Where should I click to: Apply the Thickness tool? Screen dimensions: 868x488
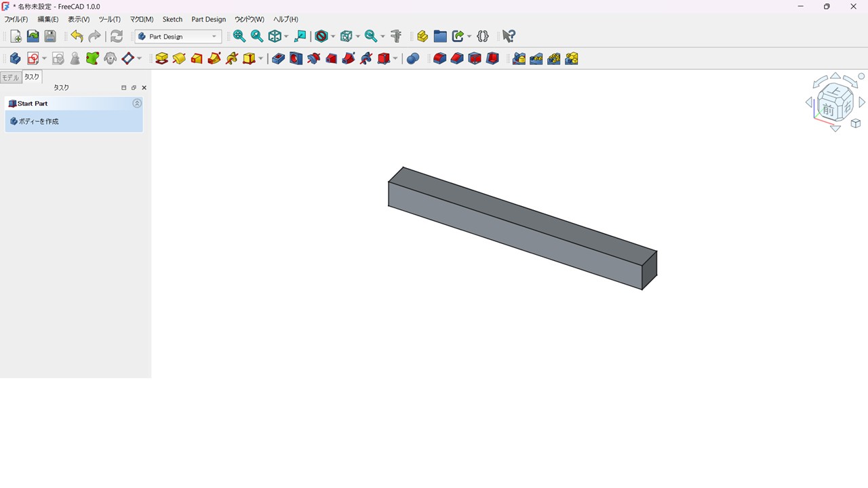[x=492, y=59]
